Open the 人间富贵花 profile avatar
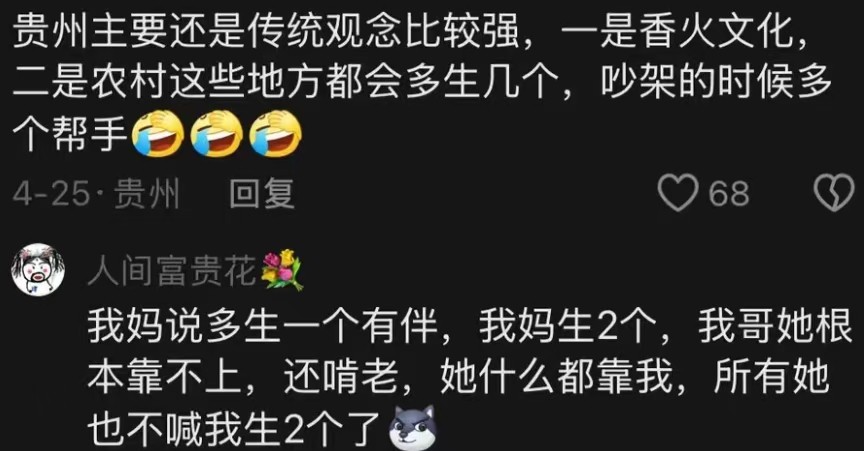 point(38,270)
